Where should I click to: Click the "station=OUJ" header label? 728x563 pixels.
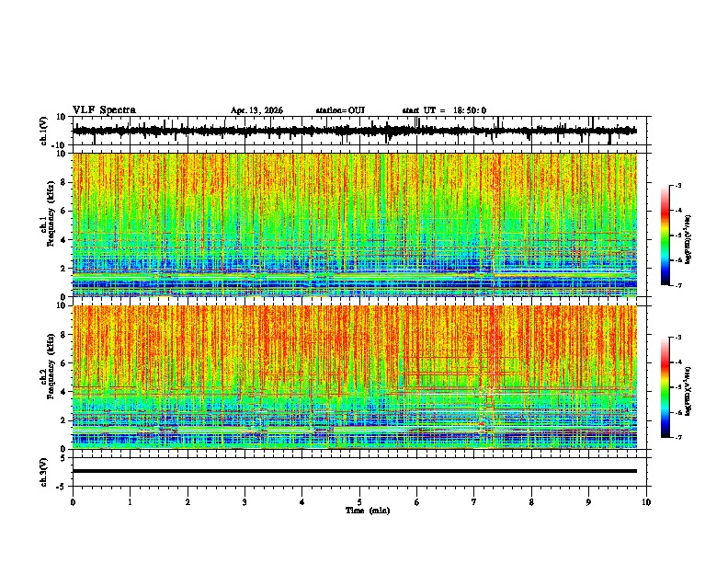340,110
